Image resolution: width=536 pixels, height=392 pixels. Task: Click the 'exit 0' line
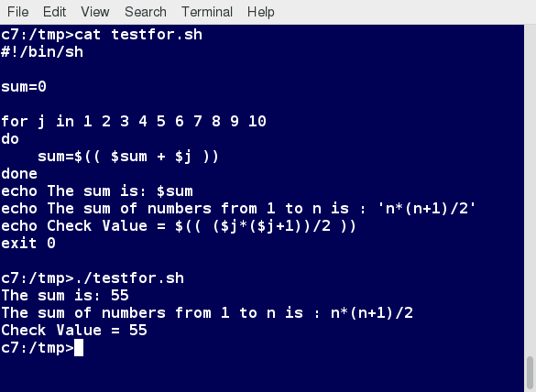(x=28, y=244)
